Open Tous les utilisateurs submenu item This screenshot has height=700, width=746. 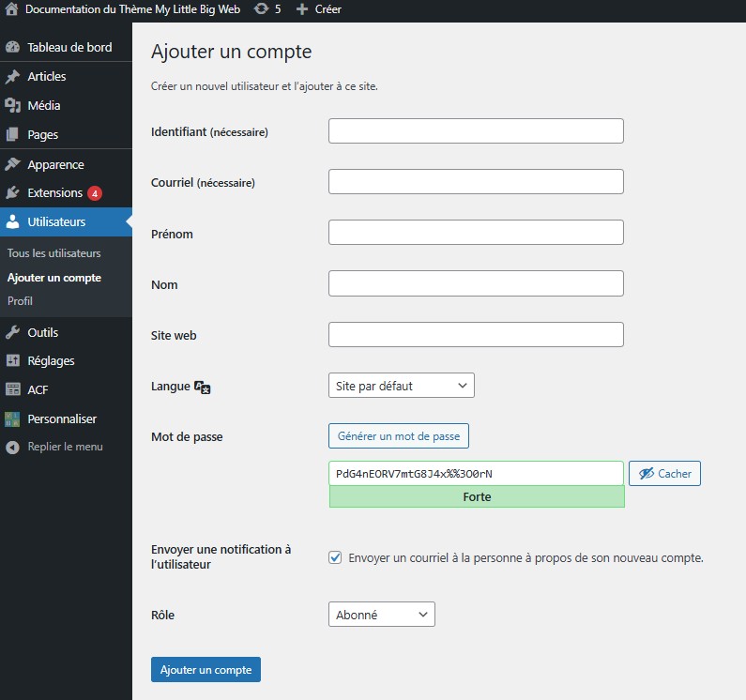pyautogui.click(x=53, y=254)
